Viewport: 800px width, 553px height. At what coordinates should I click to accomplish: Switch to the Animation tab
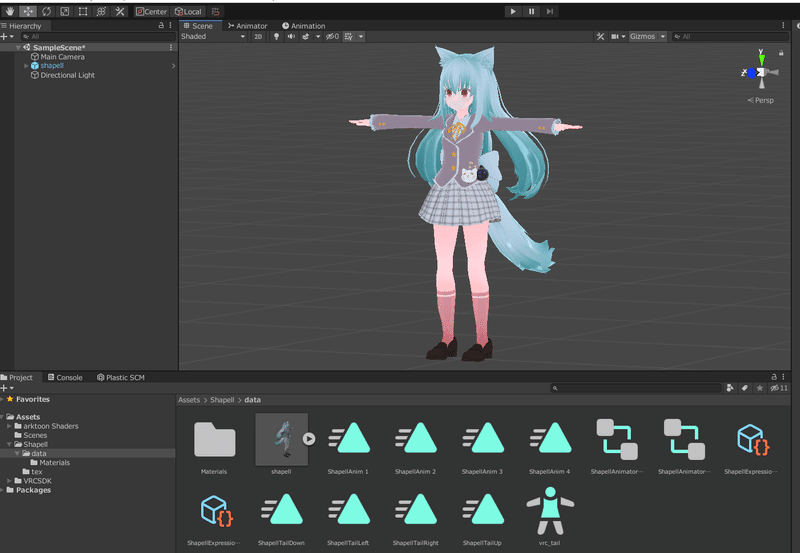tap(304, 26)
